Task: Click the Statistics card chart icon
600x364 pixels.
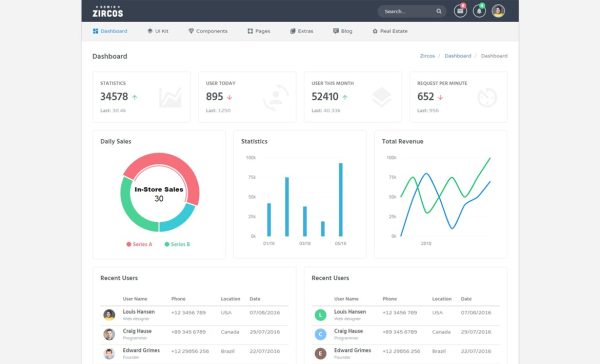Action: tap(170, 97)
